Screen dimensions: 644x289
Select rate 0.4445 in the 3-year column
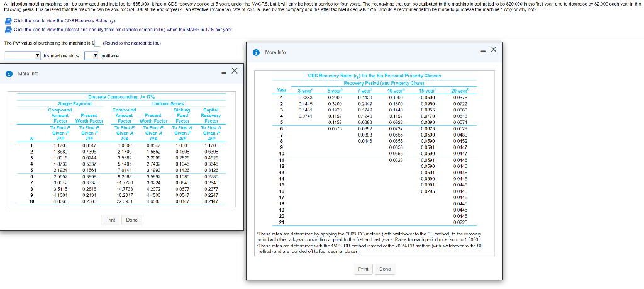(x=304, y=104)
